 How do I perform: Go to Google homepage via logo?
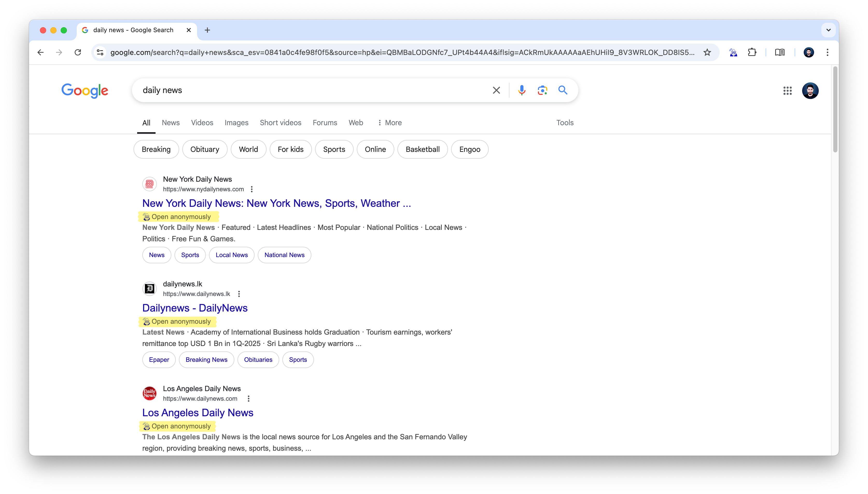[x=85, y=91]
